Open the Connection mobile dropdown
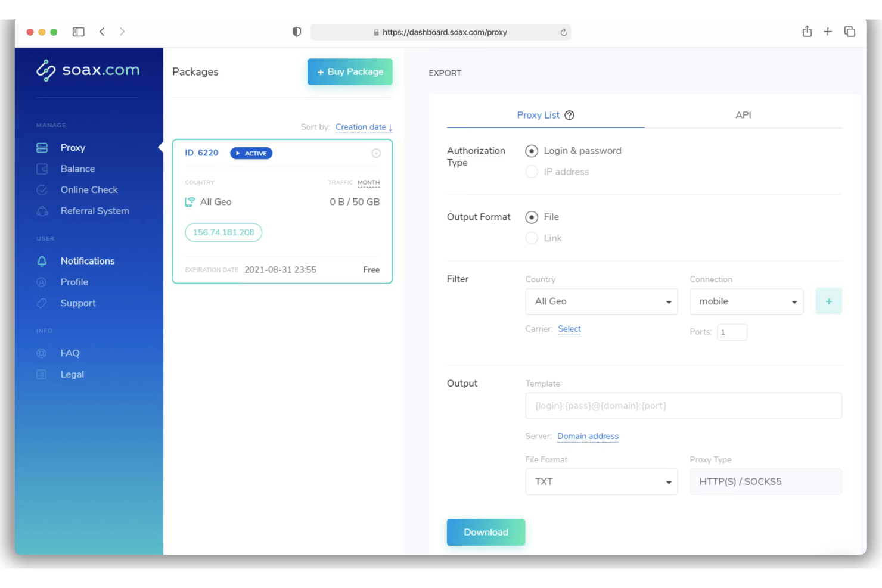This screenshot has height=588, width=882. coord(747,301)
